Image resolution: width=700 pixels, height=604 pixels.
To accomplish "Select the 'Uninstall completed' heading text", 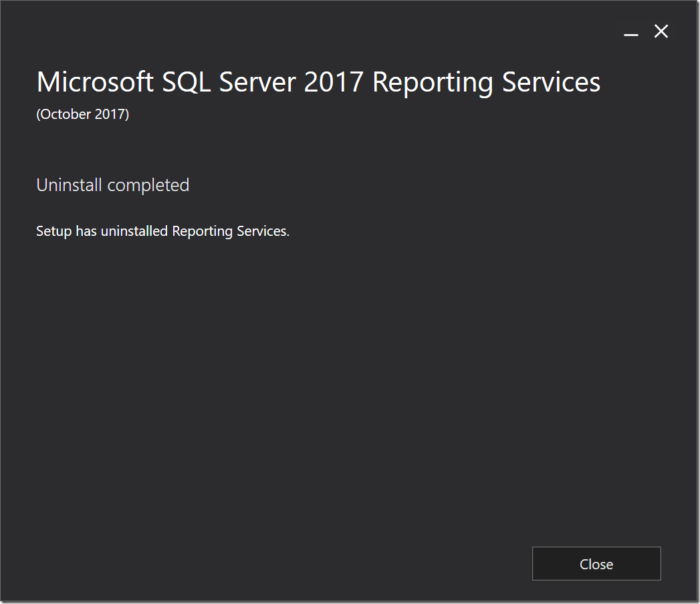I will tap(112, 185).
